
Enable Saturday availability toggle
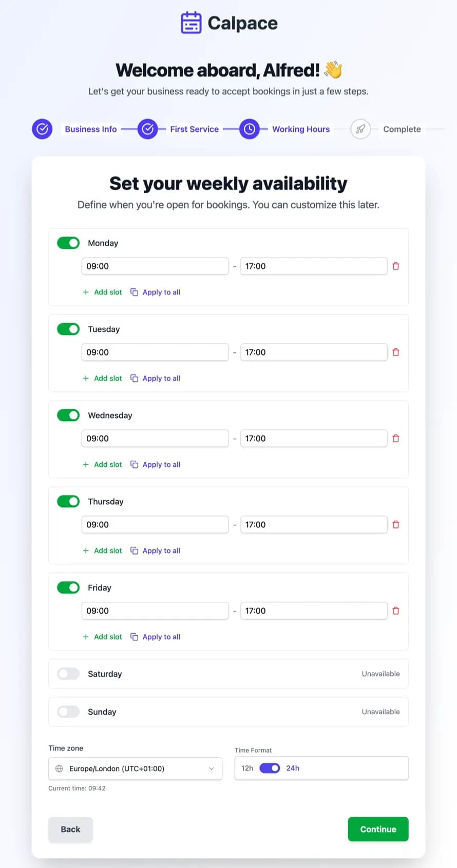coord(68,674)
